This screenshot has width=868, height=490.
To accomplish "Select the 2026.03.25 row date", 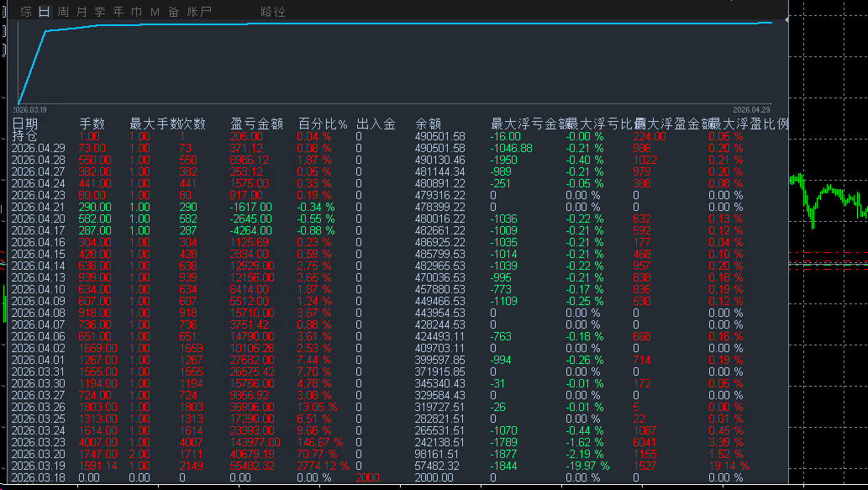I will 38,419.
